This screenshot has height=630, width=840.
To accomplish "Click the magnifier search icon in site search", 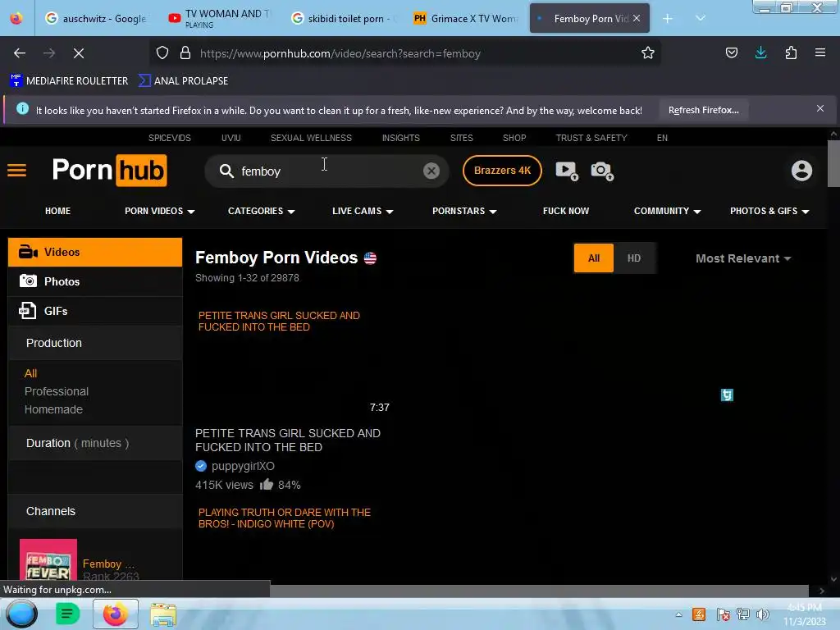I will (226, 171).
